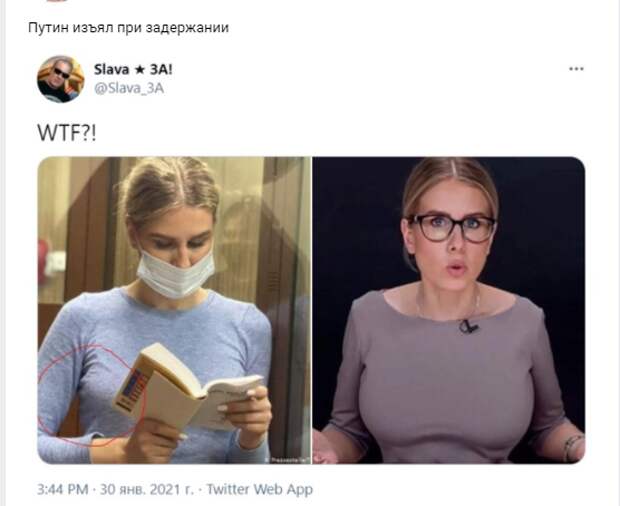Viewport: 620px width, 506px height.
Task: Click the small watermark on left photo
Action: tap(286, 460)
